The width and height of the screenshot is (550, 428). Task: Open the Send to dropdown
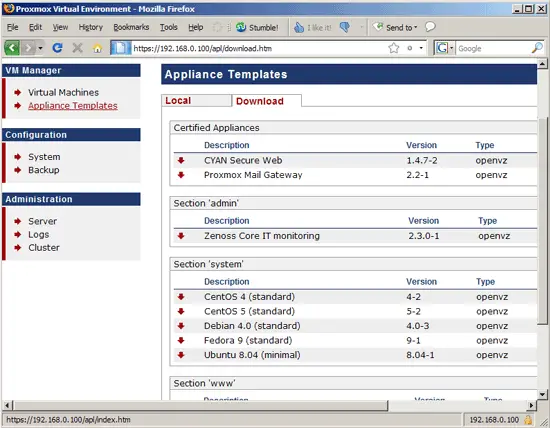coord(395,27)
